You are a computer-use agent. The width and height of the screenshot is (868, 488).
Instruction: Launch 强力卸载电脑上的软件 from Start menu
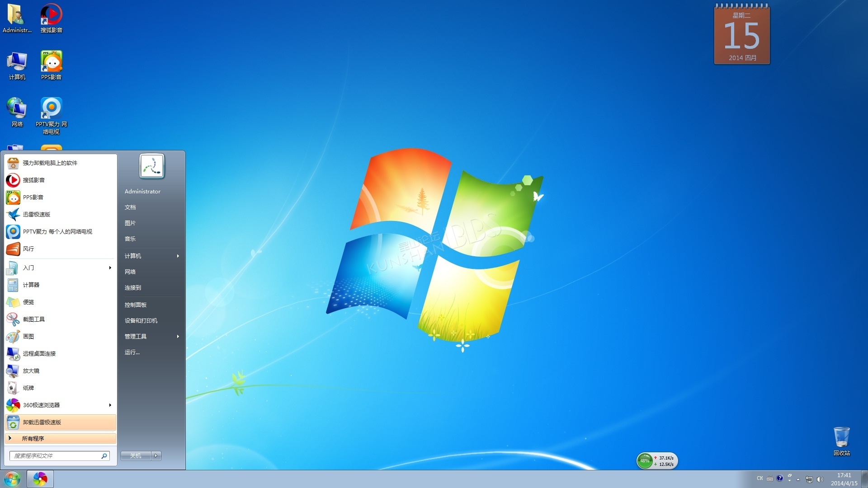61,163
